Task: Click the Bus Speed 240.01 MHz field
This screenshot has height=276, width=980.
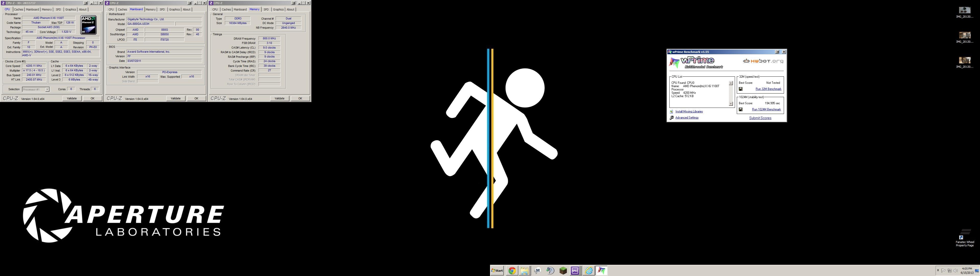Action: click(x=34, y=75)
